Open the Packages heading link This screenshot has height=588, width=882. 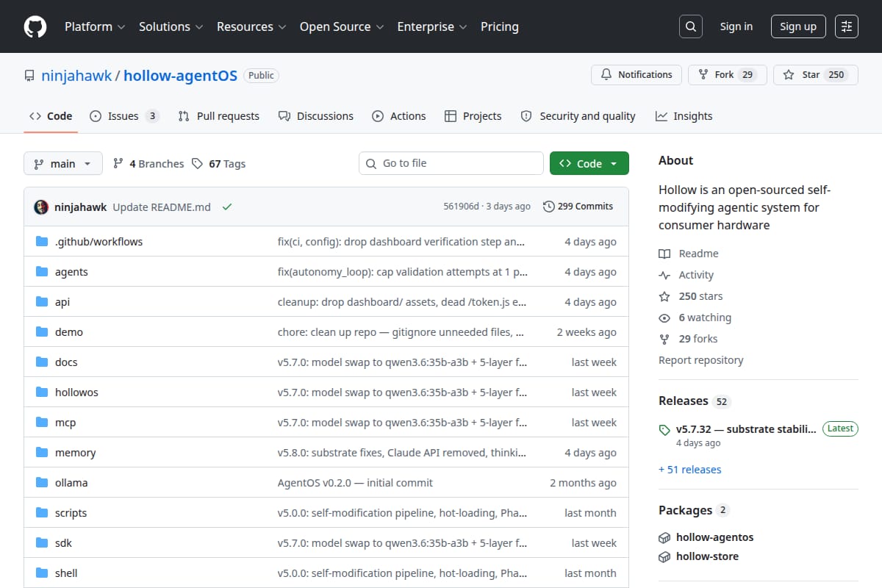[x=694, y=510]
